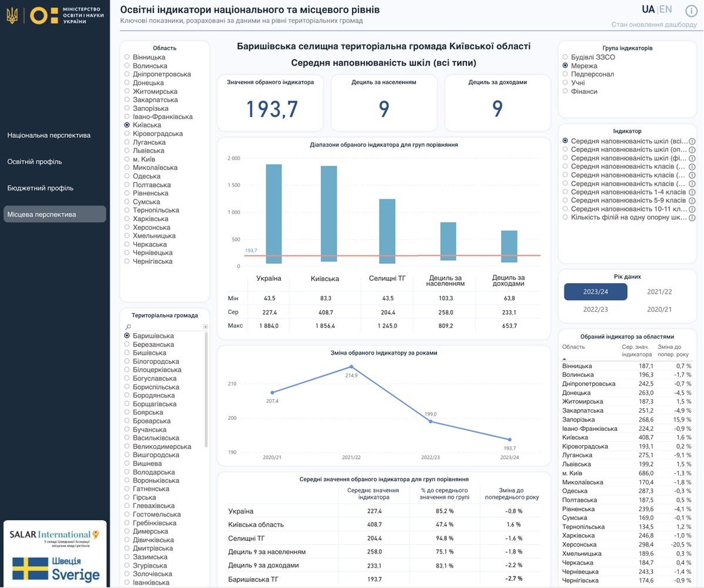The width and height of the screenshot is (704, 588).
Task: Click the SALAR International logo
Action: coord(55,536)
